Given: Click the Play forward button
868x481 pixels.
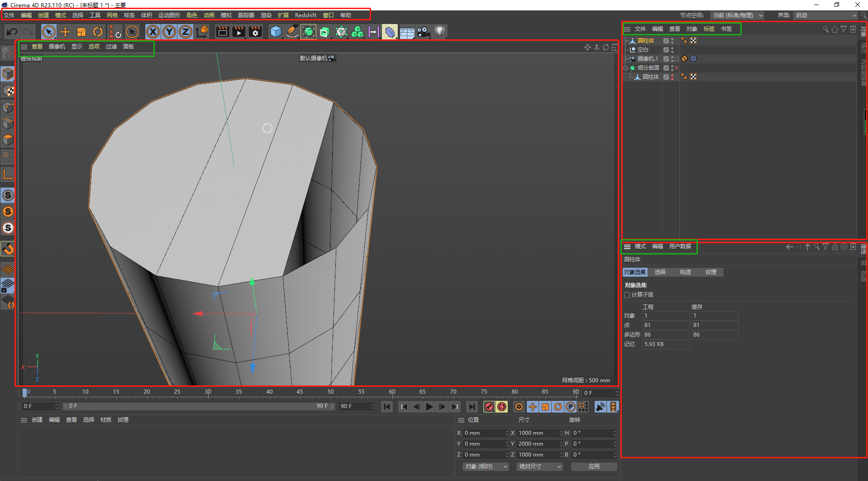Looking at the screenshot, I should (429, 407).
